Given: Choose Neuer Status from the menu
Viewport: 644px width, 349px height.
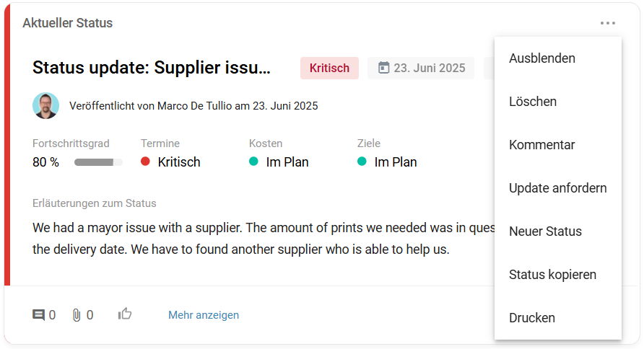Looking at the screenshot, I should tap(545, 231).
